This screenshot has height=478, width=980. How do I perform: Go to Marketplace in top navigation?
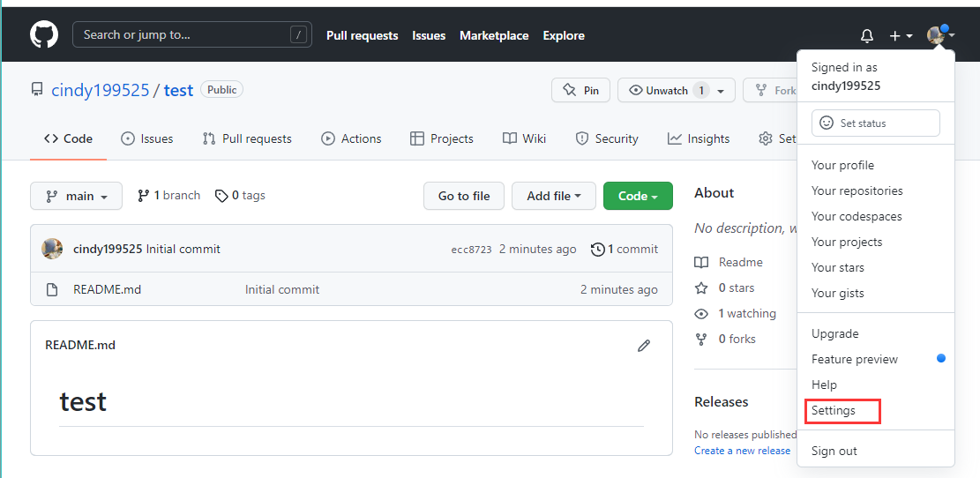coord(494,35)
